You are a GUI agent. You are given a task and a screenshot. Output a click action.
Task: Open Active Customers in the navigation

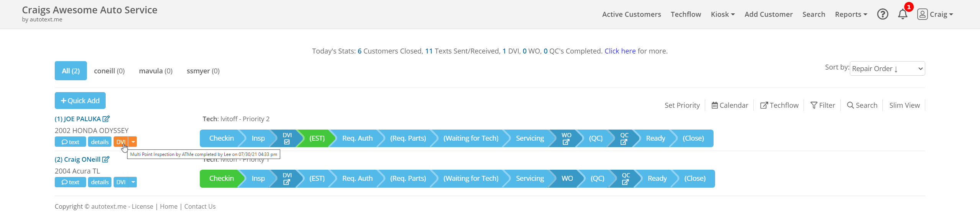[631, 14]
